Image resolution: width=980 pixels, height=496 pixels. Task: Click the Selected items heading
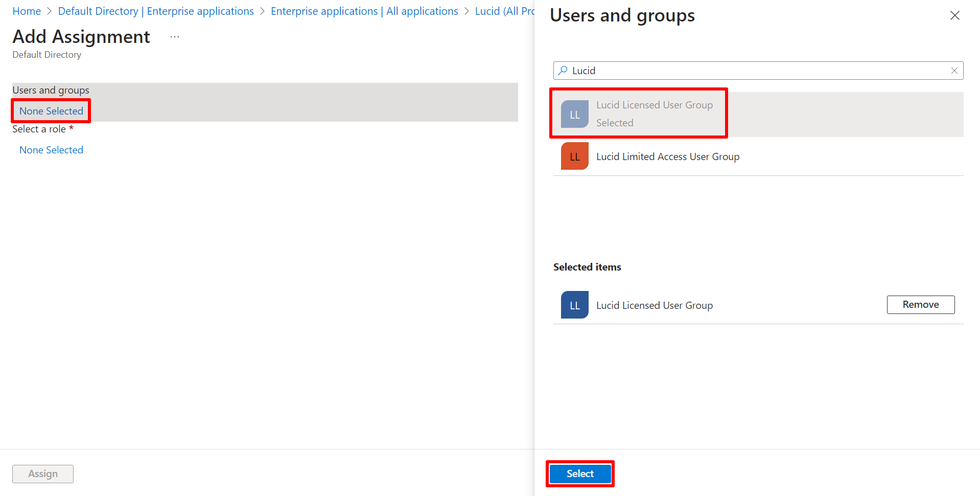click(587, 267)
